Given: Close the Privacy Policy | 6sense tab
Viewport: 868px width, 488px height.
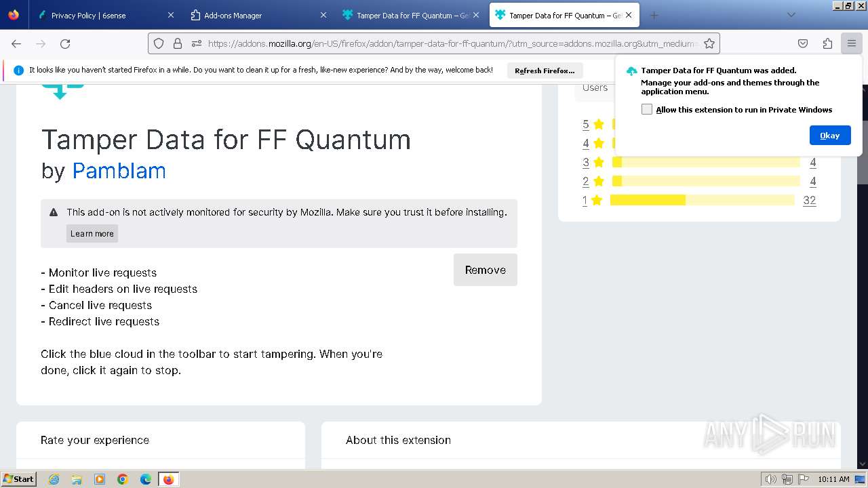Looking at the screenshot, I should tap(171, 15).
